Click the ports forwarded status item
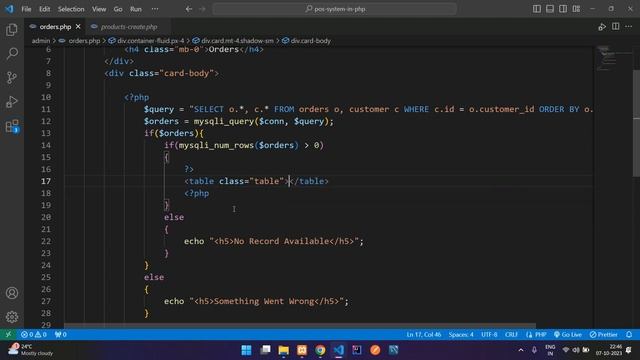This screenshot has width=640, height=360. coord(60,335)
